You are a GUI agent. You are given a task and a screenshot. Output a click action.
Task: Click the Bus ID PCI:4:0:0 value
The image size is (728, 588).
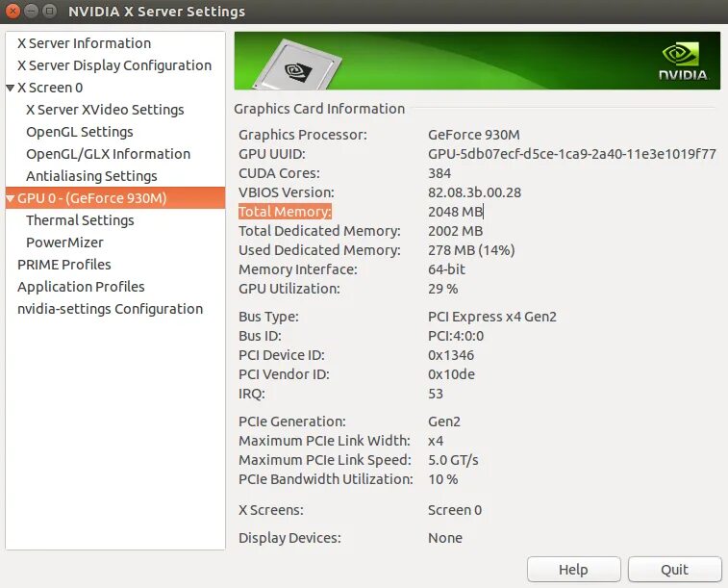[456, 336]
